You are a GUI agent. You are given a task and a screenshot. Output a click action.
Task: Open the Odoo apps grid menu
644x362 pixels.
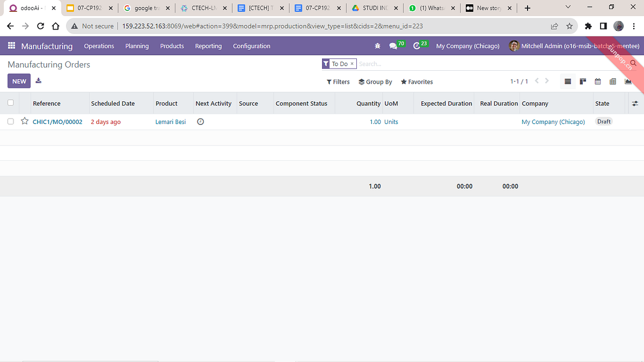tap(12, 46)
